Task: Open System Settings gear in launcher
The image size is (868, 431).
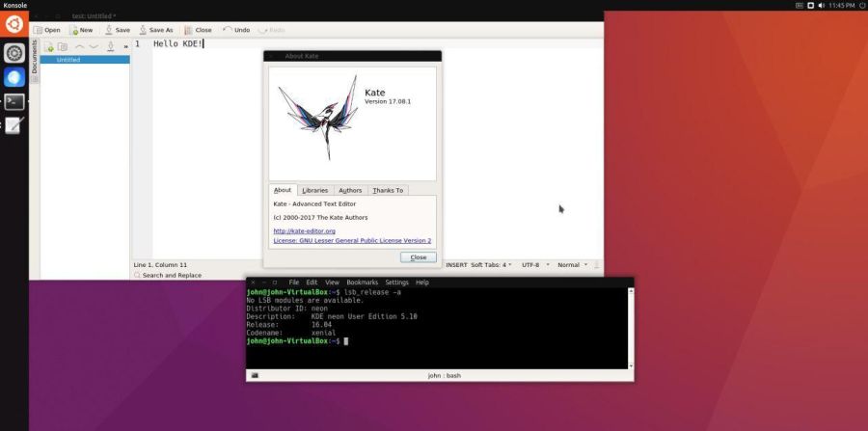Action: pos(14,53)
